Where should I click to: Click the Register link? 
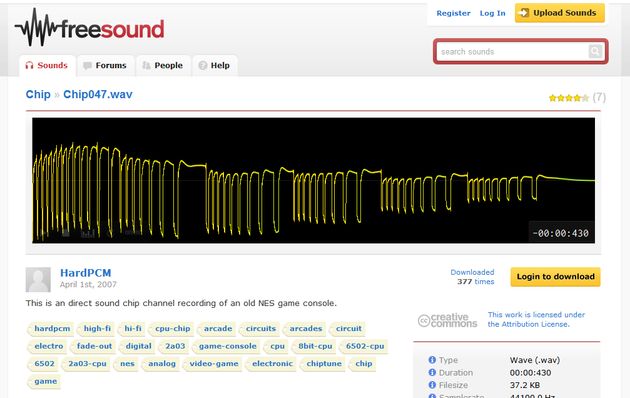click(453, 13)
